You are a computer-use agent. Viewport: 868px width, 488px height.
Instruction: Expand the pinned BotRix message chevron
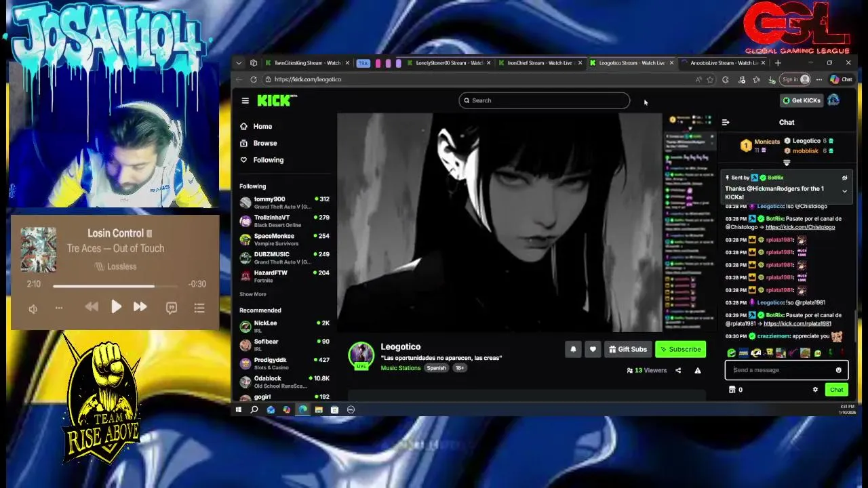(x=844, y=191)
